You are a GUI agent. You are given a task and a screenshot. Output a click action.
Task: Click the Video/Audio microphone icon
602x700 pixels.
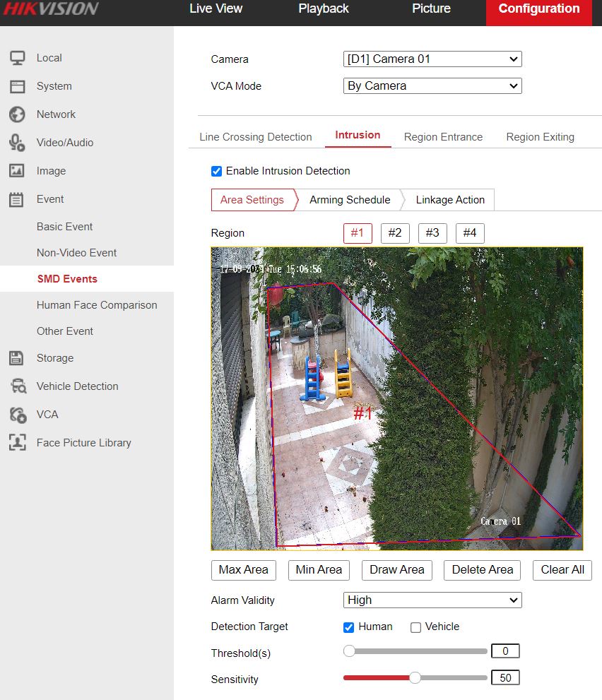pyautogui.click(x=17, y=143)
